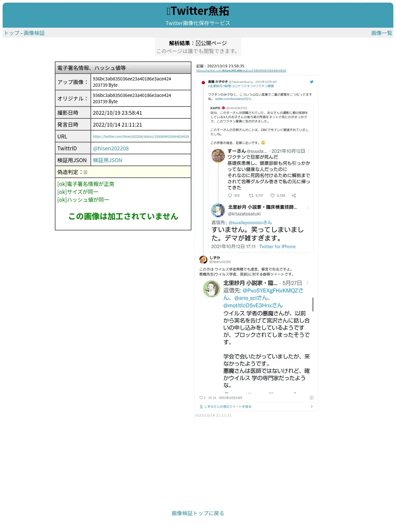Open the twitter.com URL in the table
Viewport: 396px width, 532px height.
pos(141,136)
